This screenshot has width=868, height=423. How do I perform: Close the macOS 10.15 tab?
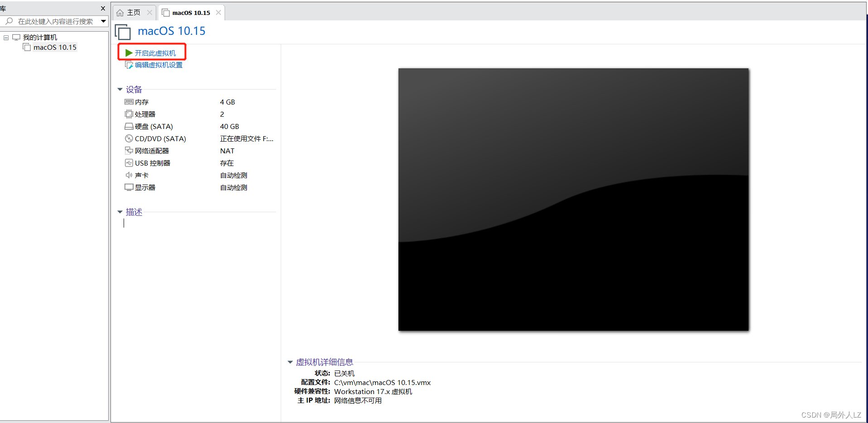click(x=218, y=13)
